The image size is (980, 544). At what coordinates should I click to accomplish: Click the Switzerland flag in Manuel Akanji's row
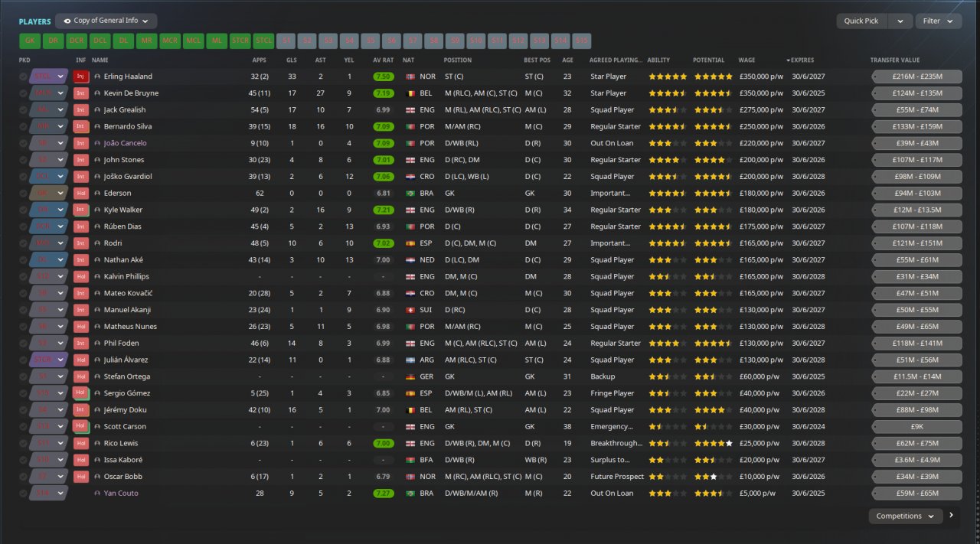[410, 310]
